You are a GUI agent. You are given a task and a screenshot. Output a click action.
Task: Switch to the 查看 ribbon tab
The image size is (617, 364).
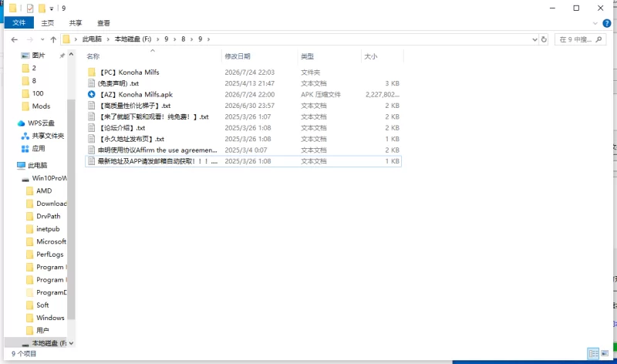(x=103, y=23)
